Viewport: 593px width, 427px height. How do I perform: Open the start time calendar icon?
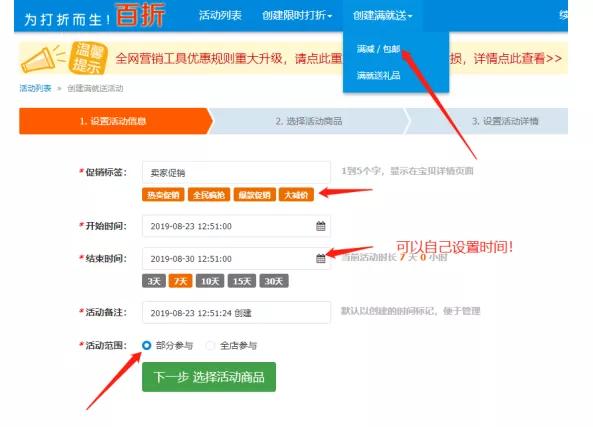coord(320,226)
